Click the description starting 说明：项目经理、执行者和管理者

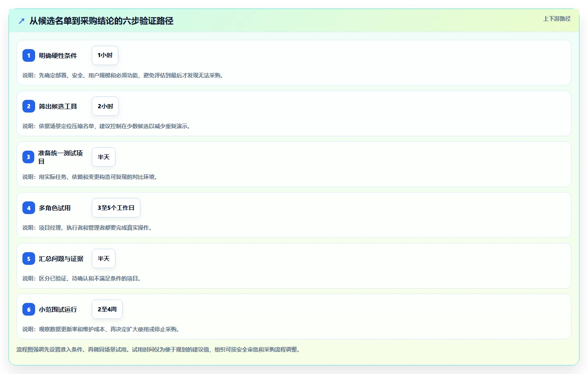coord(87,228)
